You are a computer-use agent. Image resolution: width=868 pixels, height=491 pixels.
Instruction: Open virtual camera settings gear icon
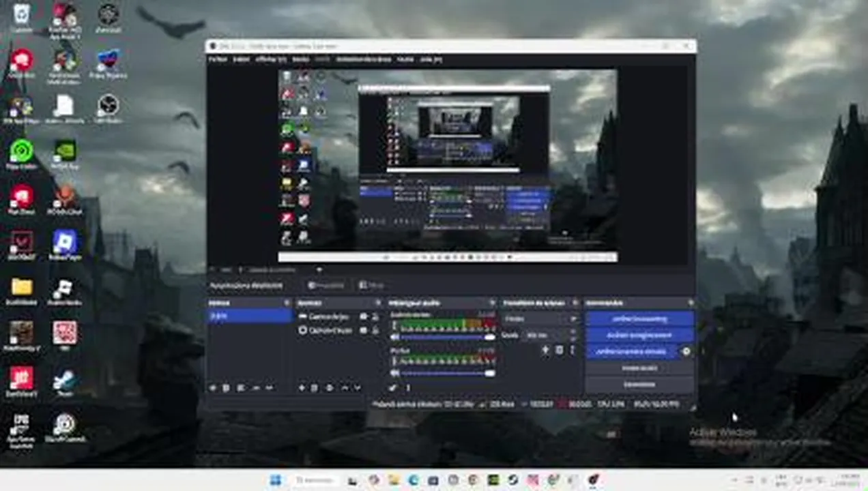tap(686, 351)
